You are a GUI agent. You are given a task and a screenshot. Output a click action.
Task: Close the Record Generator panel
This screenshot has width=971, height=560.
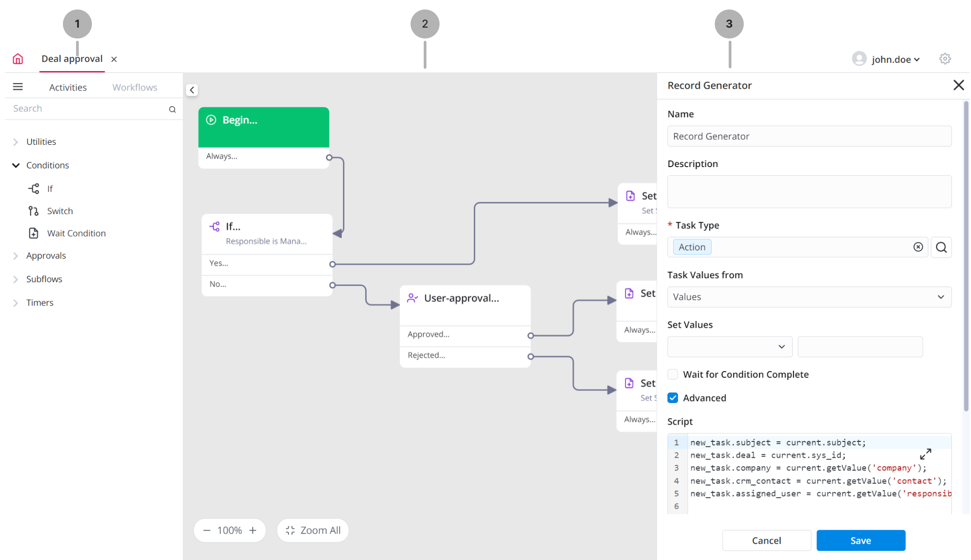click(x=958, y=85)
